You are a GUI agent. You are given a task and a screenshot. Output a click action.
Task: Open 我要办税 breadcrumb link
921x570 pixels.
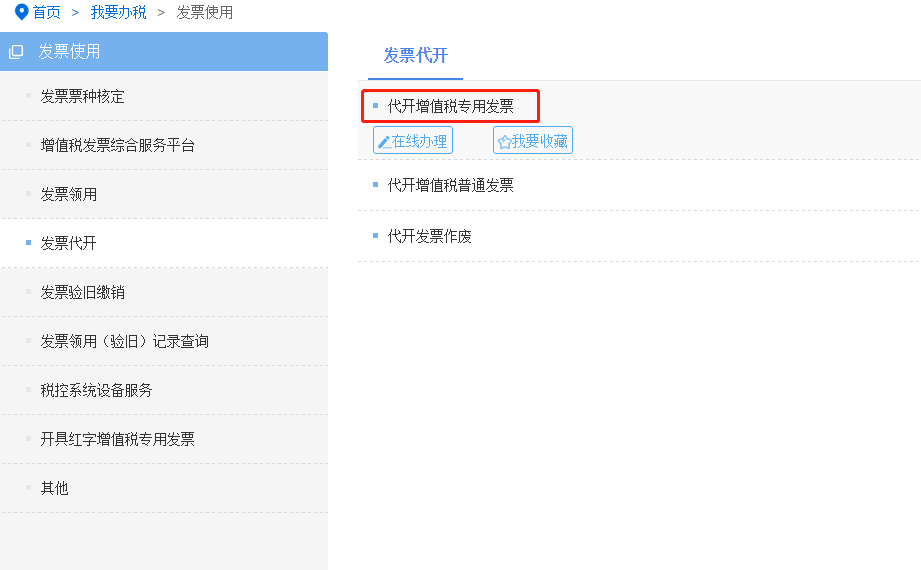[119, 12]
